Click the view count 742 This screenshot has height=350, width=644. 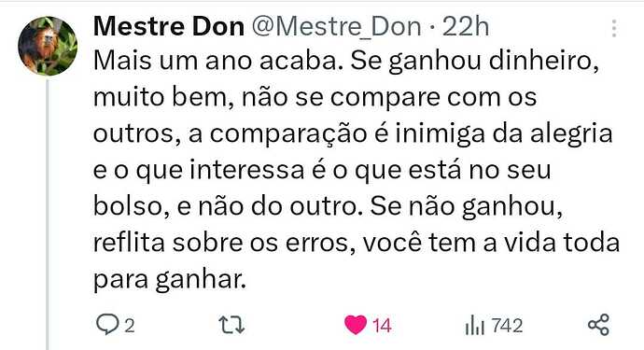pos(507,326)
